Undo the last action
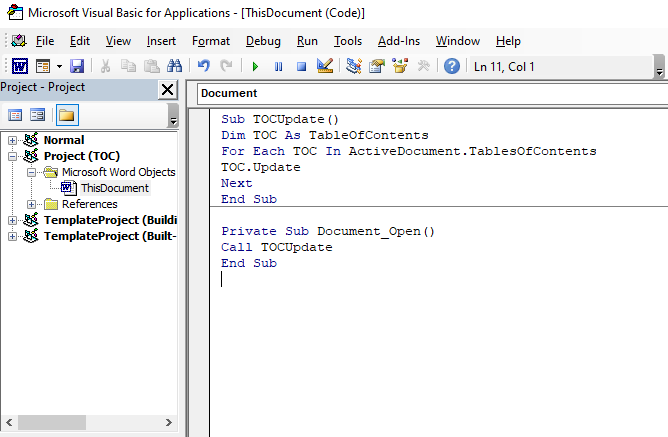The height and width of the screenshot is (437, 668). tap(204, 66)
